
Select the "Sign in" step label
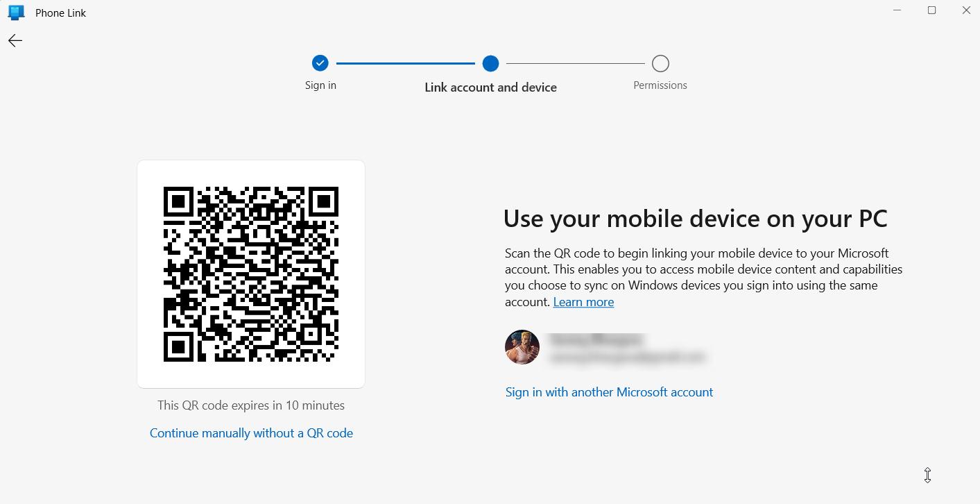(320, 85)
